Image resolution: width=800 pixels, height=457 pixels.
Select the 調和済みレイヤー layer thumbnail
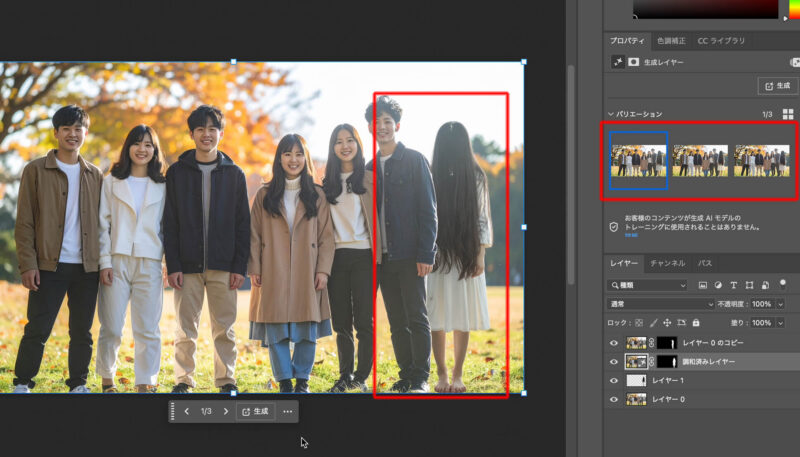click(636, 362)
